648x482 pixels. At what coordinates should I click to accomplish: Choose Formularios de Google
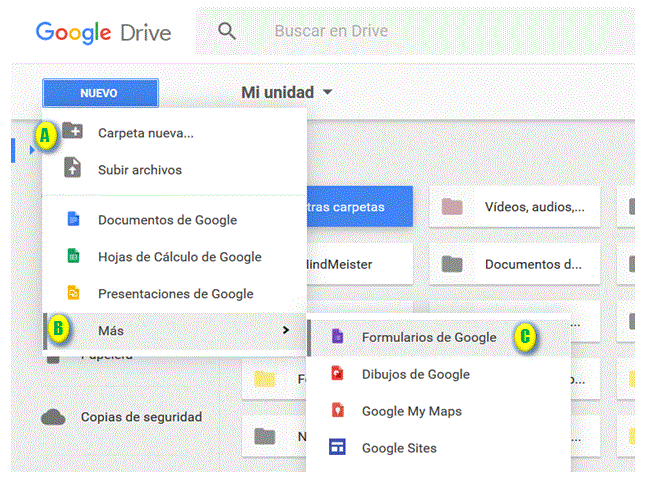pos(439,337)
